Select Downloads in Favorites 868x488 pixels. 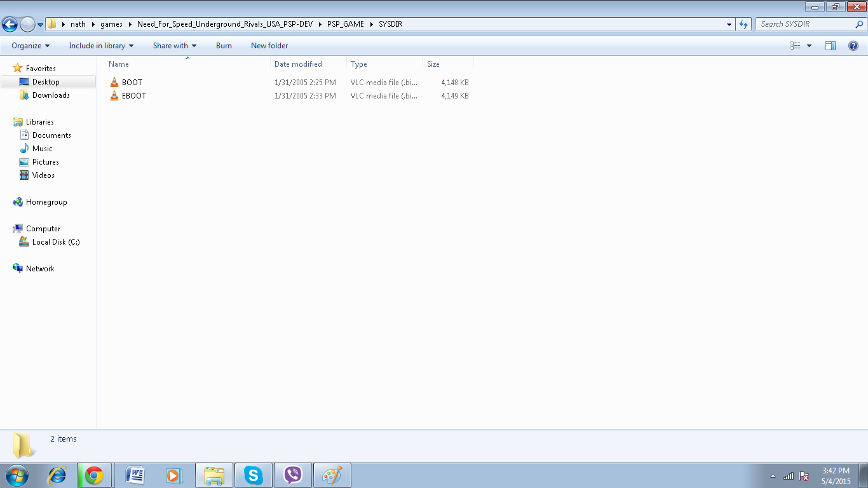[x=51, y=95]
